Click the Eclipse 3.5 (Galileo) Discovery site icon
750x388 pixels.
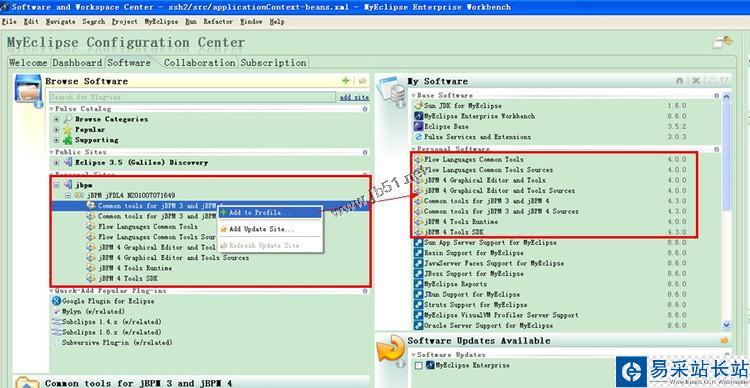68,163
